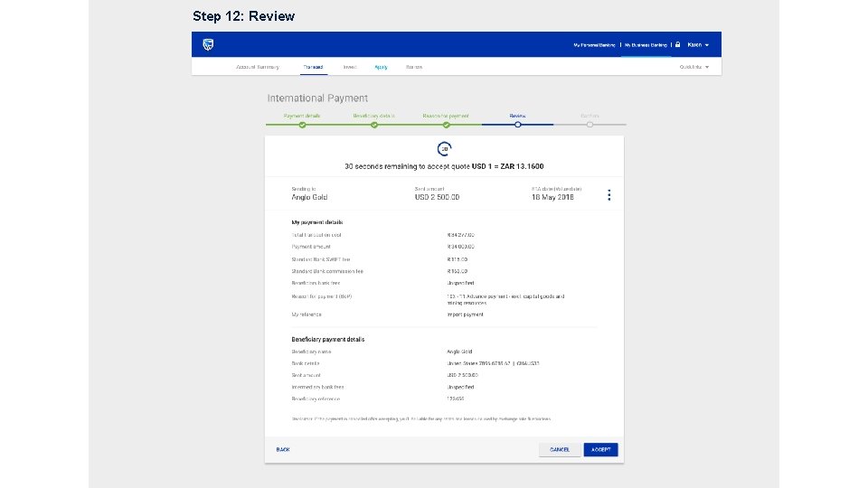Click the Back link
The height and width of the screenshot is (488, 868).
[x=283, y=450]
